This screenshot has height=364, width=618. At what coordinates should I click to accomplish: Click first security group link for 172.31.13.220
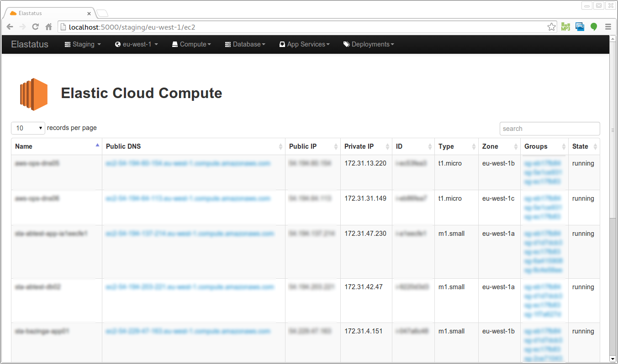[543, 163]
